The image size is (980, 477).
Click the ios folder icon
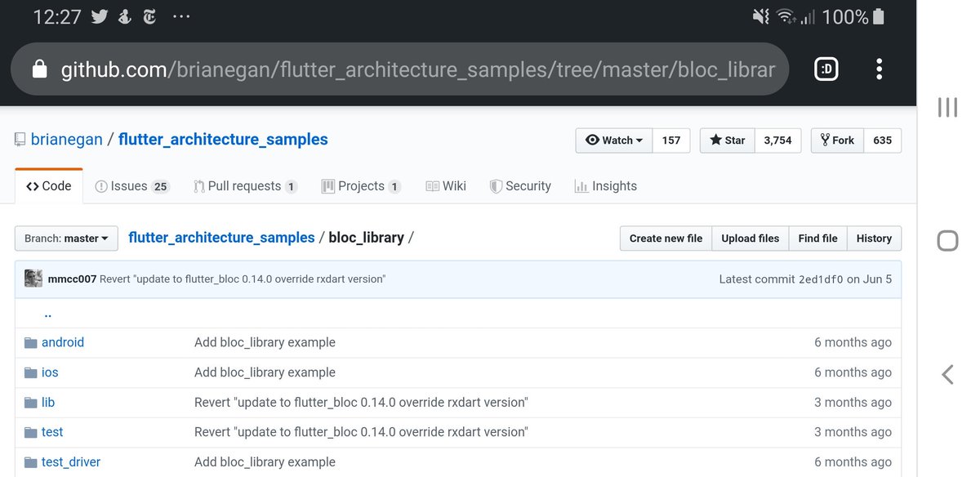tap(31, 372)
